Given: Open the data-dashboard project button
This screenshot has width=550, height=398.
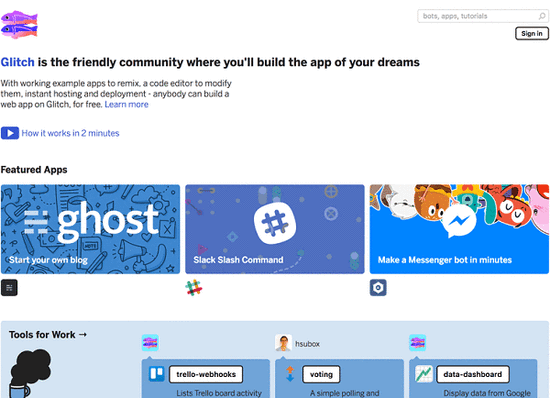Looking at the screenshot, I should tap(473, 375).
